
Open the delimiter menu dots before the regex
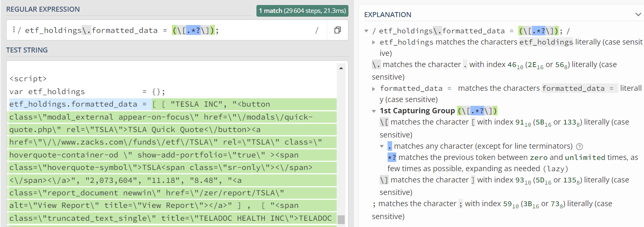[x=13, y=30]
